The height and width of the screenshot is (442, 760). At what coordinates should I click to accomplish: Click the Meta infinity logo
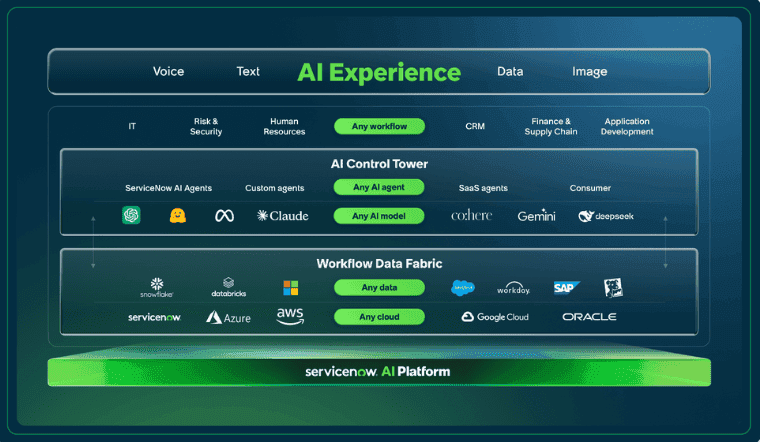coord(224,215)
